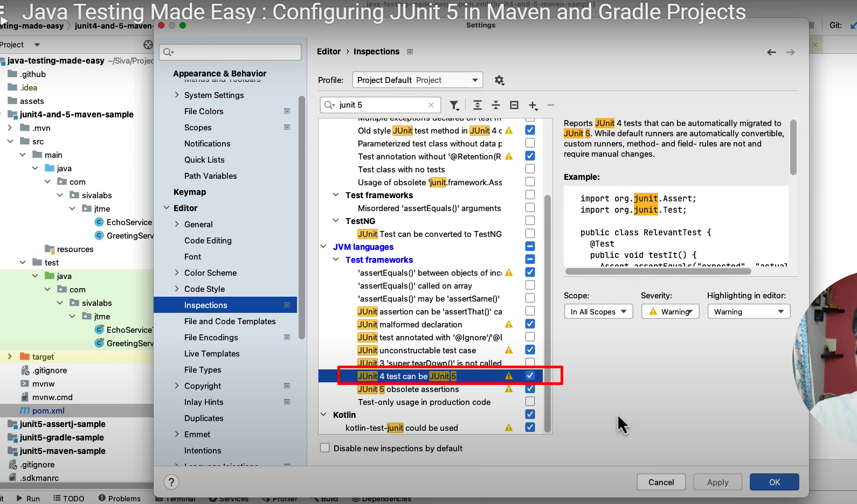Click reset to empty square icon
The image size is (857, 504).
(x=514, y=105)
